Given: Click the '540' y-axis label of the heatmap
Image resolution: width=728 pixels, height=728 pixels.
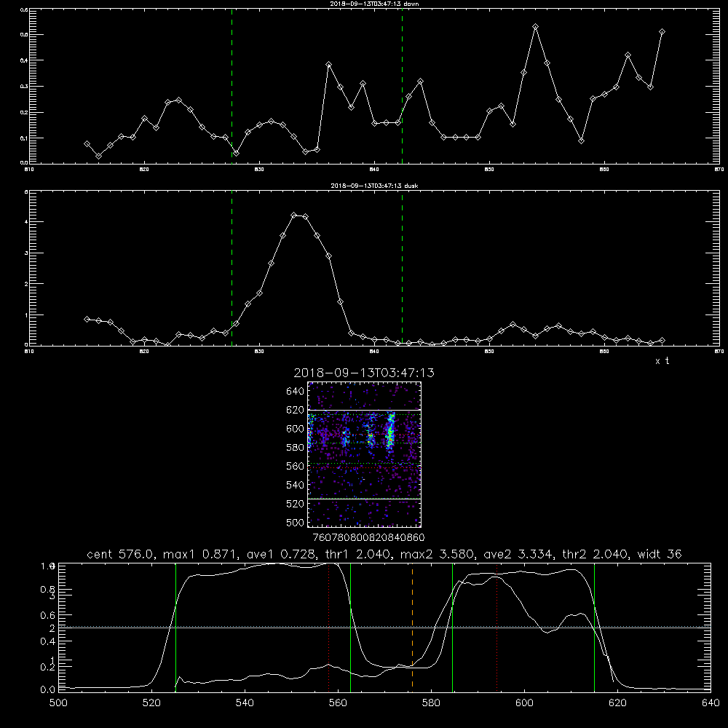Looking at the screenshot, I should [x=295, y=485].
